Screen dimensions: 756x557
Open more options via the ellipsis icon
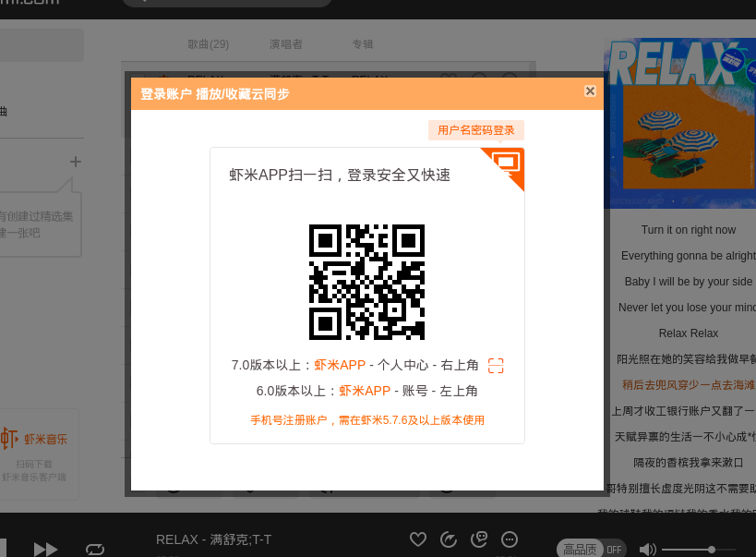pos(509,539)
